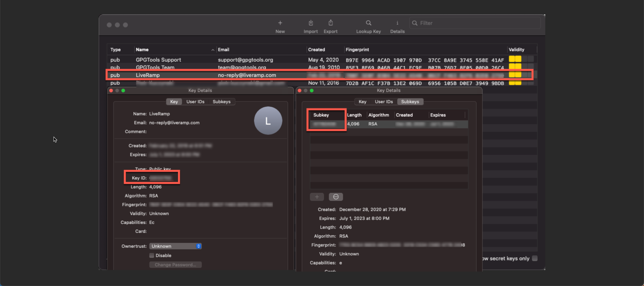Switch to User IDs tab in left Key Details
Image resolution: width=644 pixels, height=286 pixels.
[x=195, y=102]
